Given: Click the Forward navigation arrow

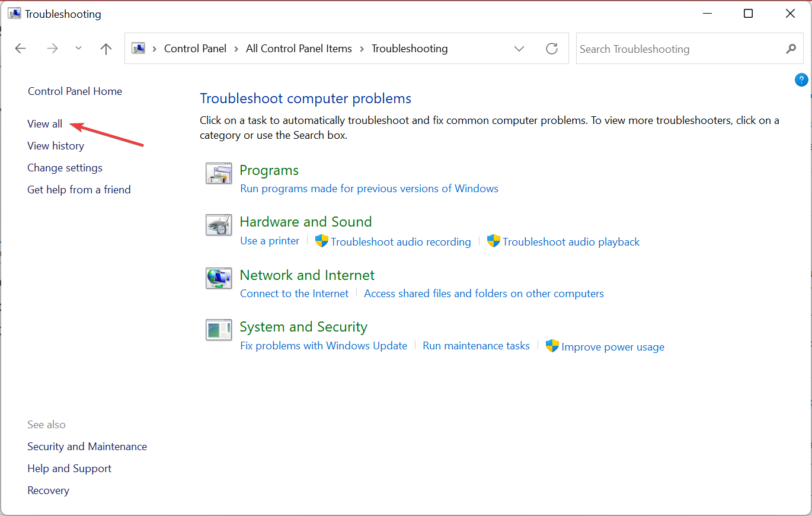Looking at the screenshot, I should pyautogui.click(x=53, y=49).
